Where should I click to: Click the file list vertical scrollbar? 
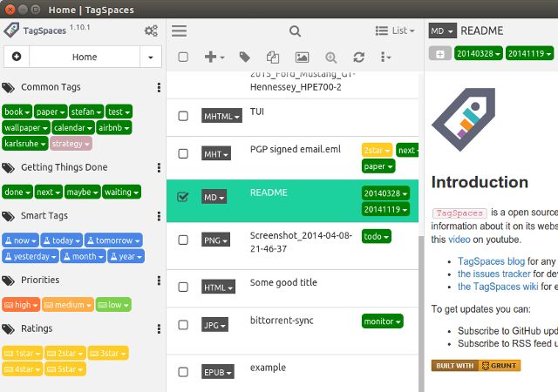coord(421,313)
